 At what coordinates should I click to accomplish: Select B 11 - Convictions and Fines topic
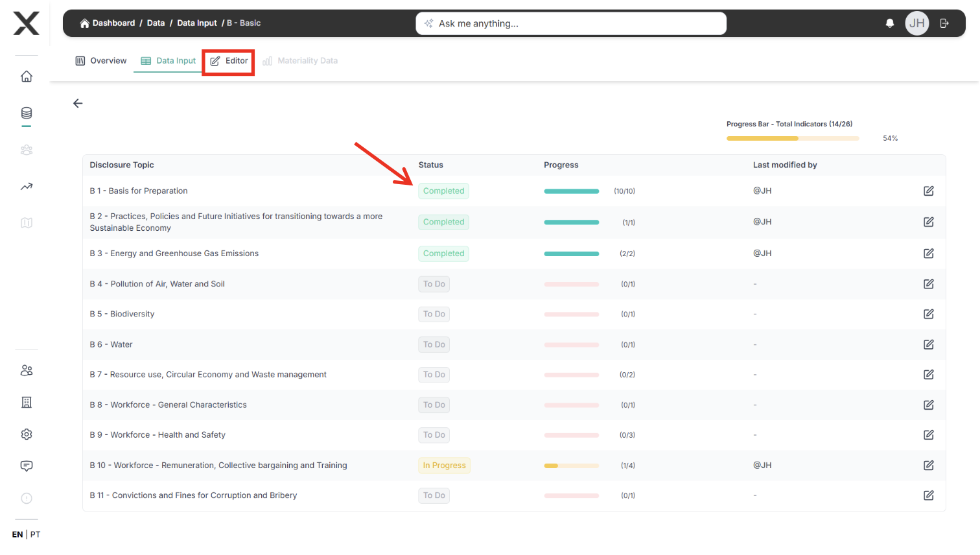pyautogui.click(x=193, y=495)
